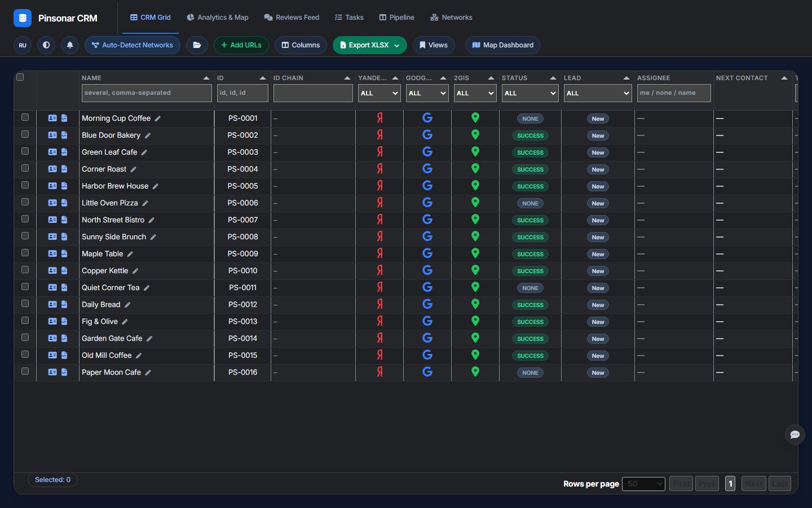Open the Lead filter dropdown
The image size is (812, 508).
click(x=598, y=93)
